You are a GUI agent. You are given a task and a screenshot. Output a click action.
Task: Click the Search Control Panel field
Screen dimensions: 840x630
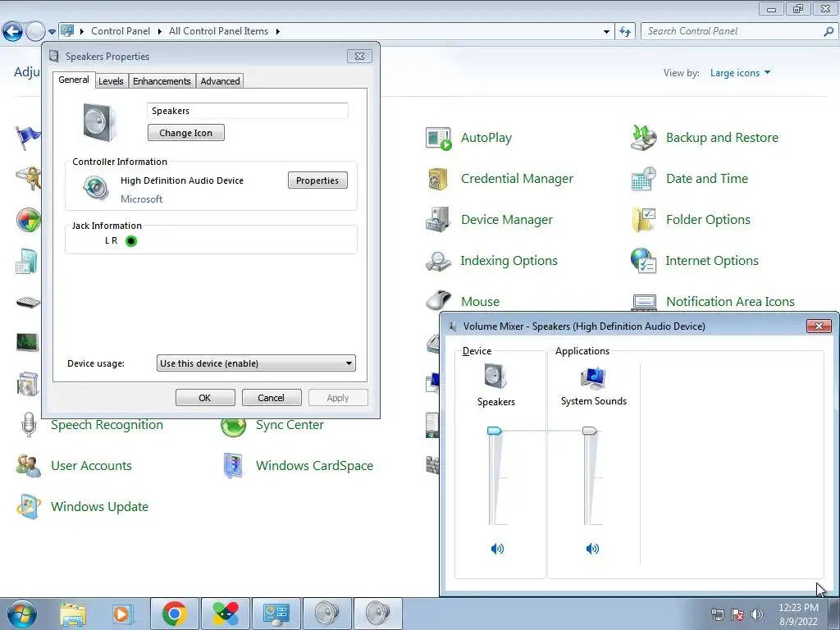[733, 31]
